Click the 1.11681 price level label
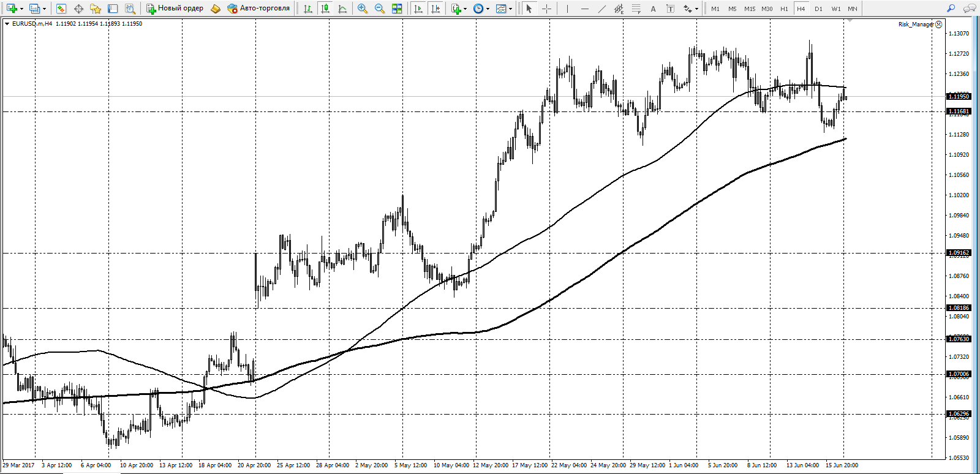This screenshot has height=474, width=980. click(x=959, y=111)
